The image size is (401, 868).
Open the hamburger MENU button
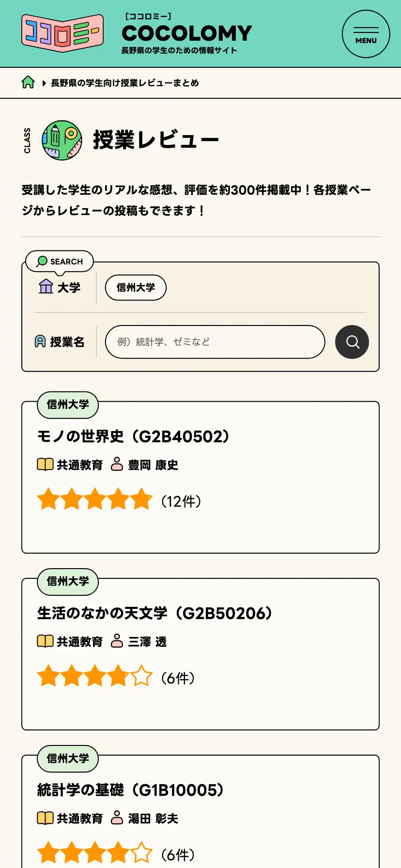[x=366, y=33]
